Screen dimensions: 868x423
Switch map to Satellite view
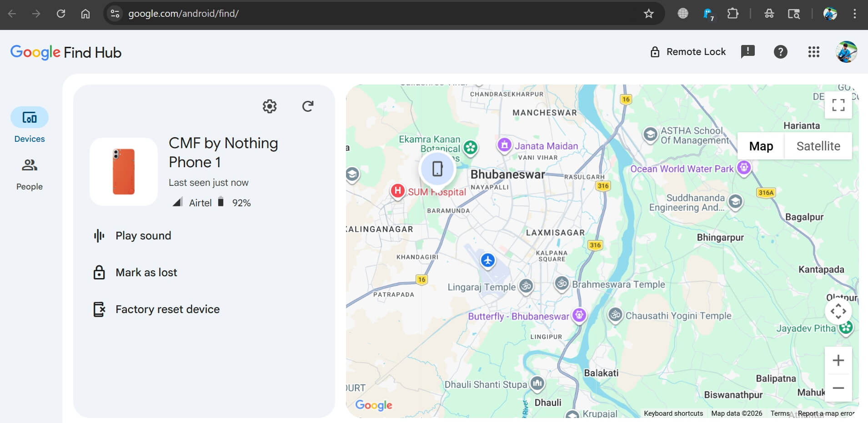tap(818, 146)
